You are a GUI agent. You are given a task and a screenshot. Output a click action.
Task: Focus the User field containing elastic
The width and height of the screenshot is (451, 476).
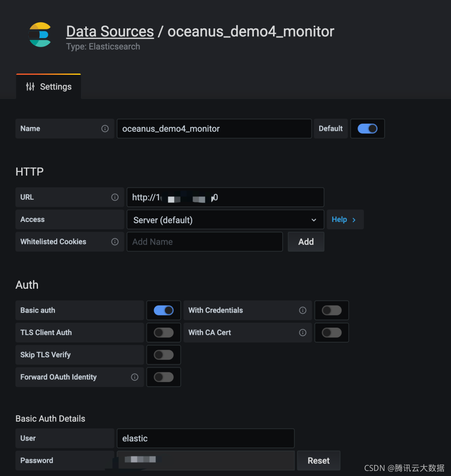coord(205,438)
